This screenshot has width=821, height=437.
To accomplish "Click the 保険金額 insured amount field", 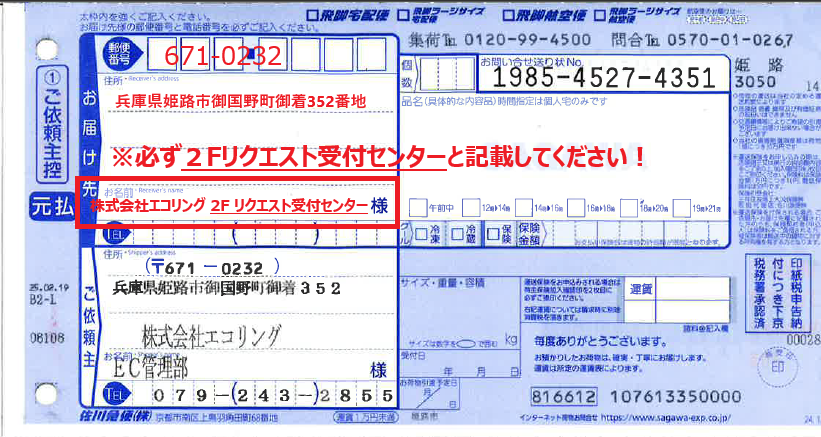I will tap(639, 234).
